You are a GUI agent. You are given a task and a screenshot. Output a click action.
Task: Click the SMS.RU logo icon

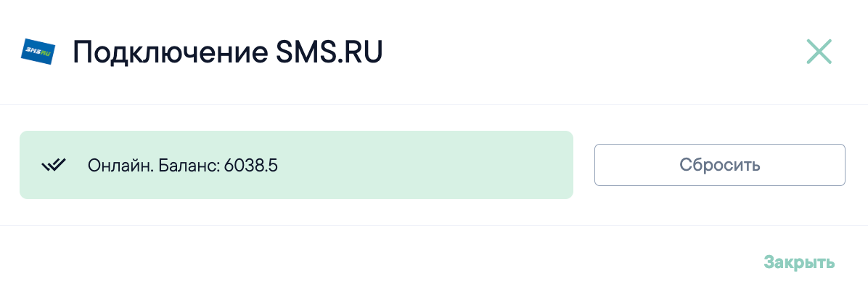pyautogui.click(x=38, y=52)
